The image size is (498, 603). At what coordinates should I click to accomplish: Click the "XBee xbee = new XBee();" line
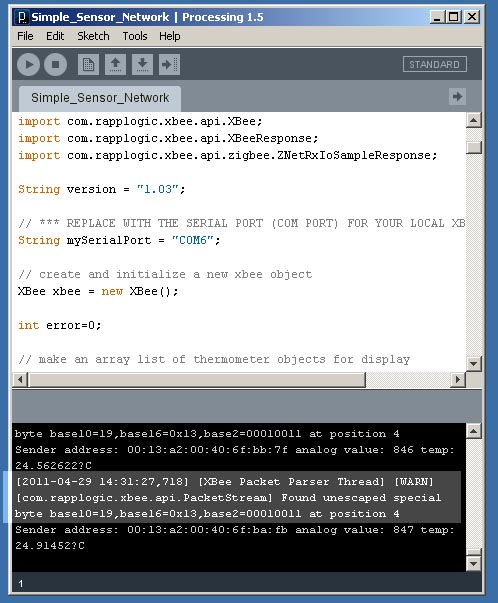click(98, 292)
